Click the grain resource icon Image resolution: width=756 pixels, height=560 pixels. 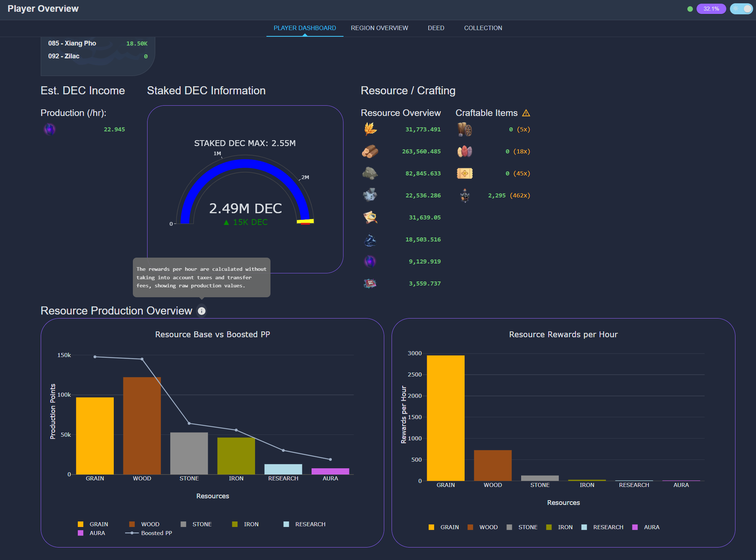tap(370, 129)
